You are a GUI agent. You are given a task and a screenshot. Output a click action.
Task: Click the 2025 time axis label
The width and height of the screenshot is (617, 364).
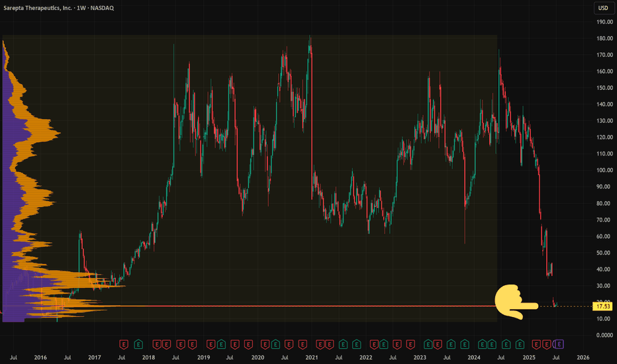[529, 357]
